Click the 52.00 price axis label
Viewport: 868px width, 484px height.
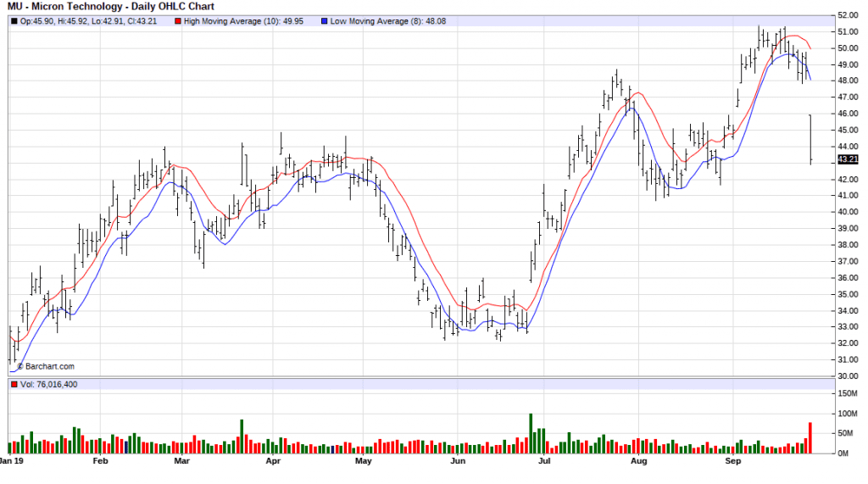(x=849, y=15)
